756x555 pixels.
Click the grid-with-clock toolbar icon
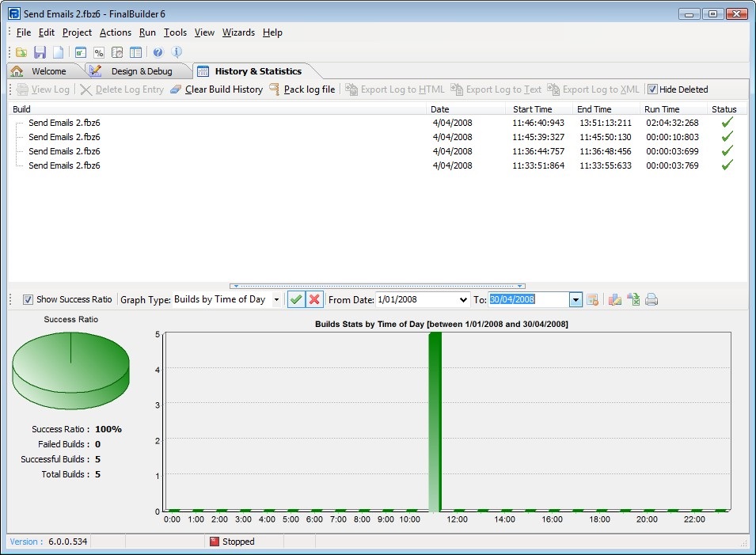[x=117, y=52]
